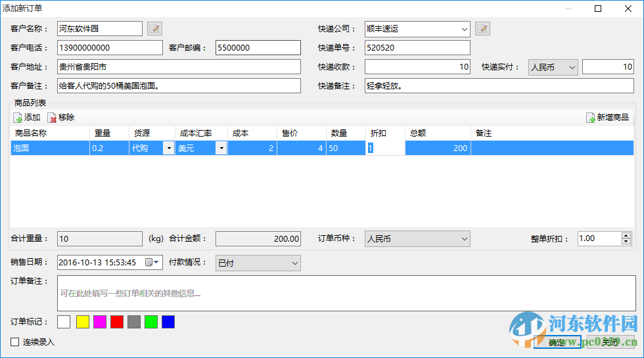Increase 整单折扣 with up arrow
This screenshot has height=358, width=644.
coord(626,236)
